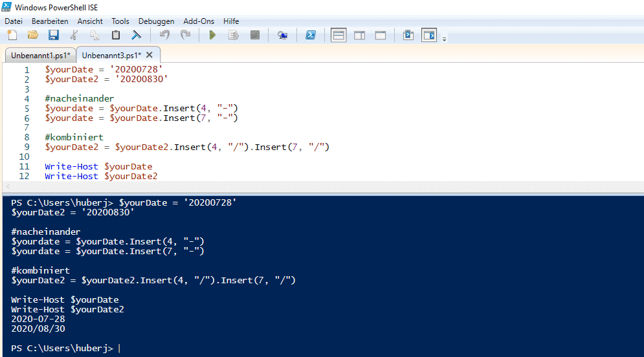Open the Debuggen menu

(x=156, y=21)
